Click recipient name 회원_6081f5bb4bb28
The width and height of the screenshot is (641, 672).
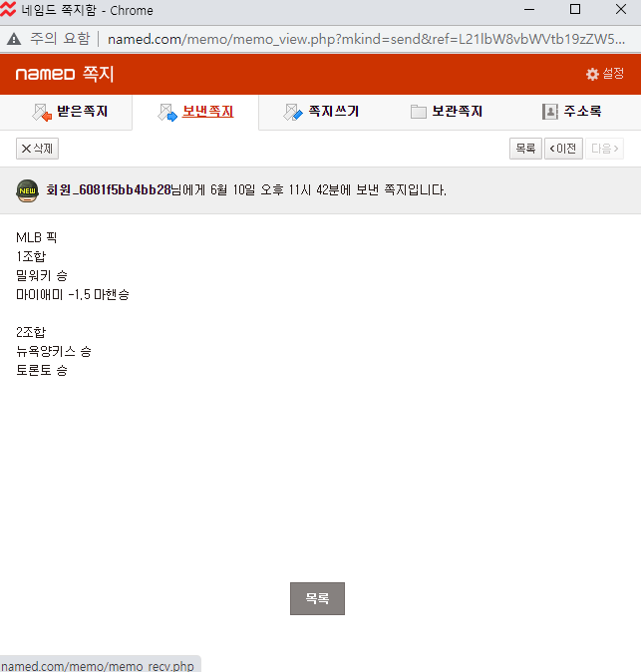(109, 189)
